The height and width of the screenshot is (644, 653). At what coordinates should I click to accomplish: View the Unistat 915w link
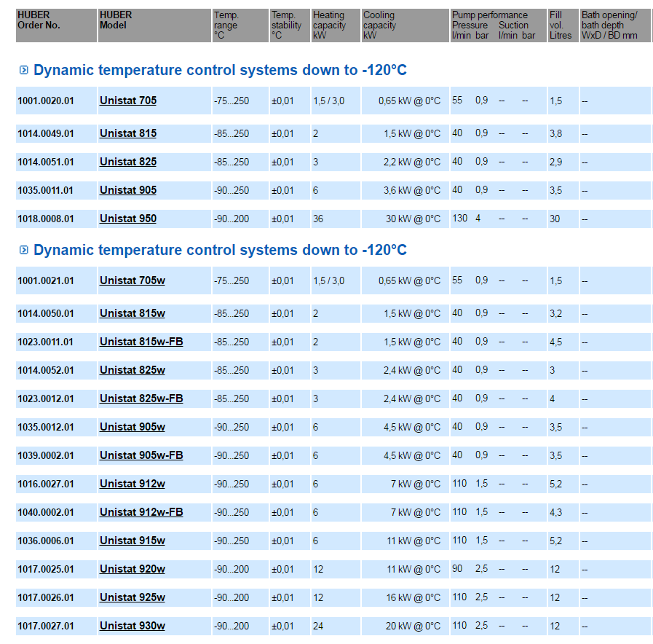tap(132, 541)
